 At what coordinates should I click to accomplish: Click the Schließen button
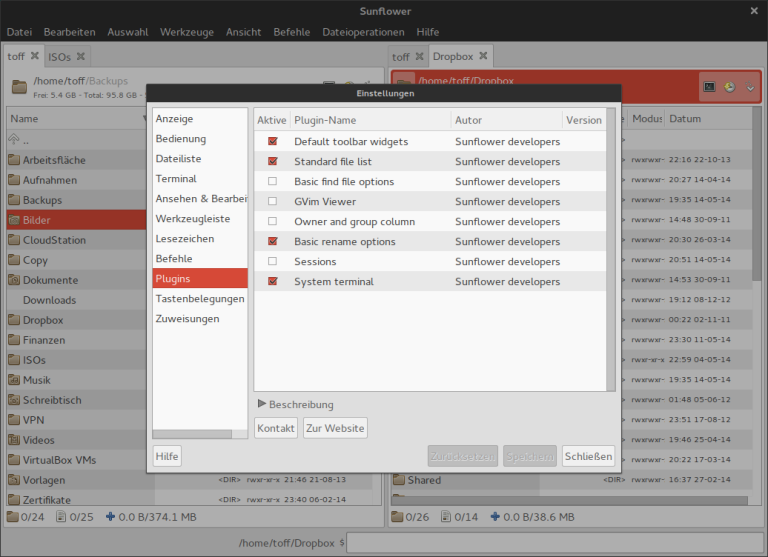(588, 456)
